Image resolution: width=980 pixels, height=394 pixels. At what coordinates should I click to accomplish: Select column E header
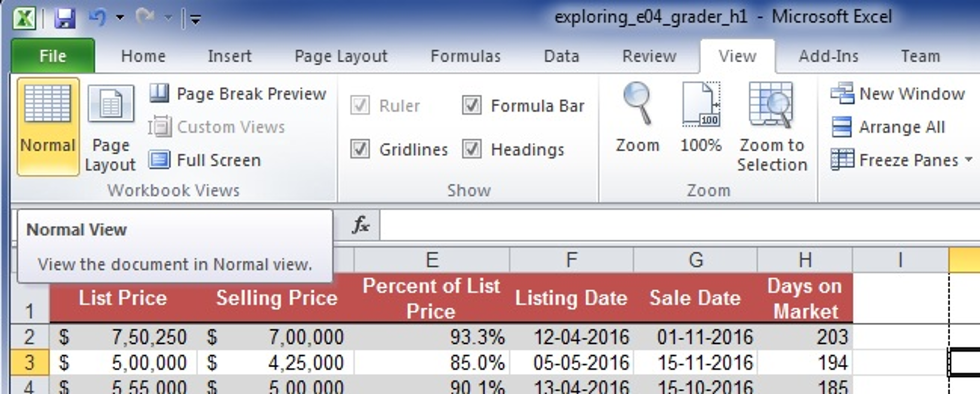[432, 260]
